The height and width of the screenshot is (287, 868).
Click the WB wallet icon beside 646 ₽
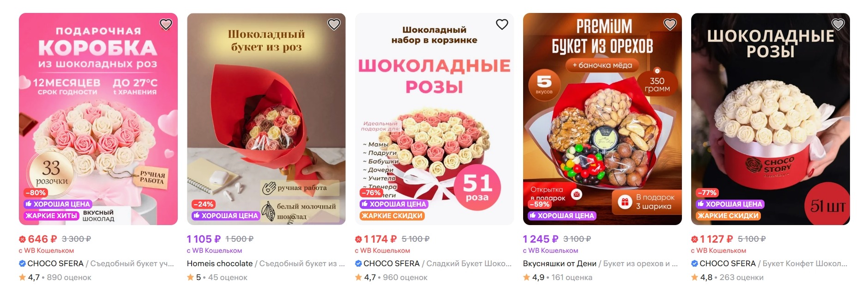point(22,239)
